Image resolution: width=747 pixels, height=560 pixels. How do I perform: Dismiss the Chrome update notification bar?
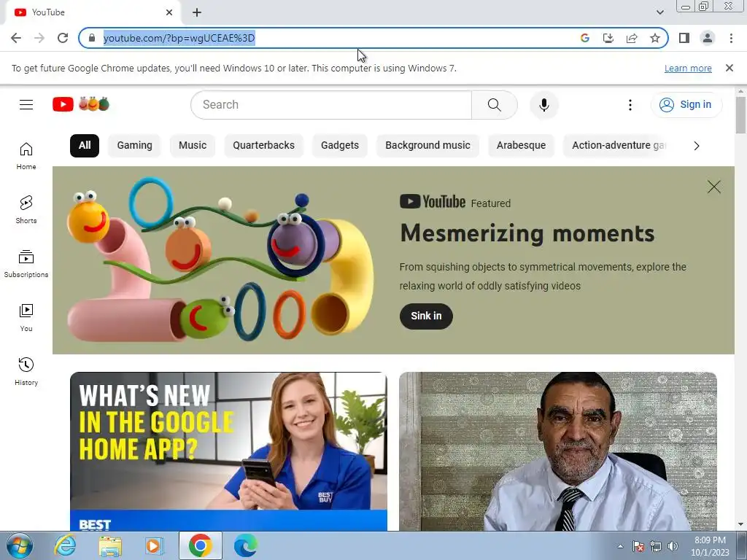click(729, 68)
